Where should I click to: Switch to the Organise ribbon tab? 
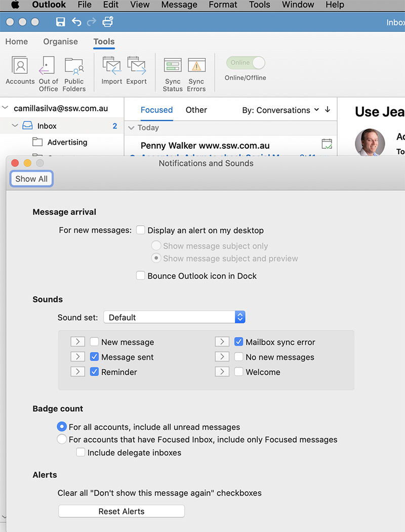tap(60, 41)
